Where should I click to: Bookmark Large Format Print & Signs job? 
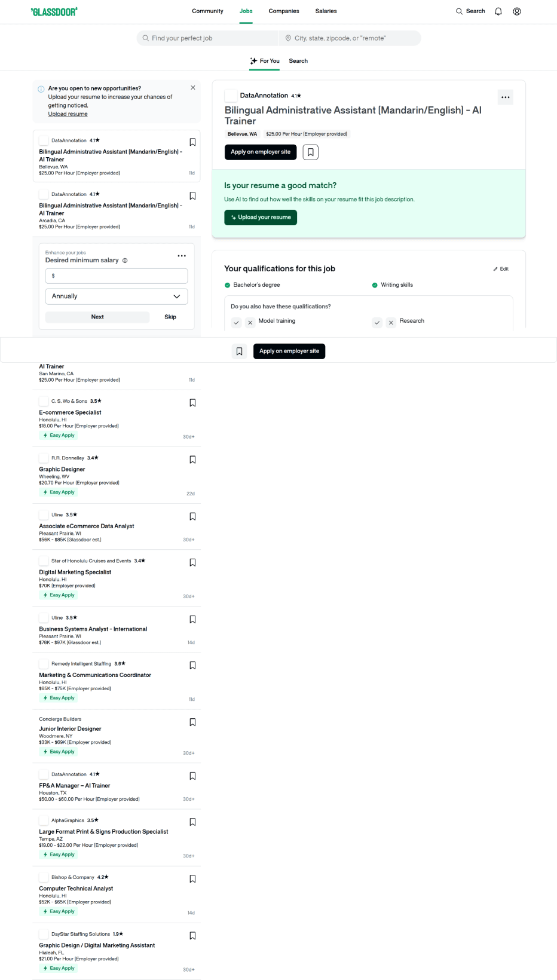(192, 822)
